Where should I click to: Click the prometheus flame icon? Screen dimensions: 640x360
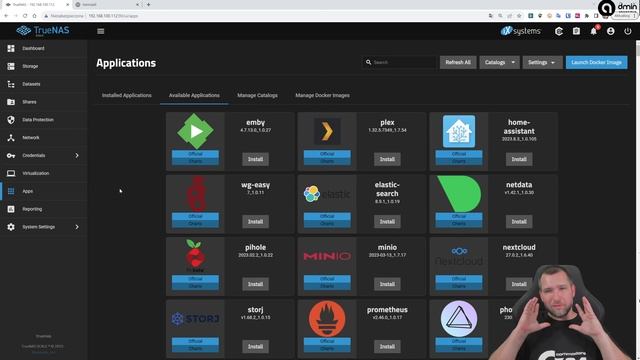[x=327, y=319]
